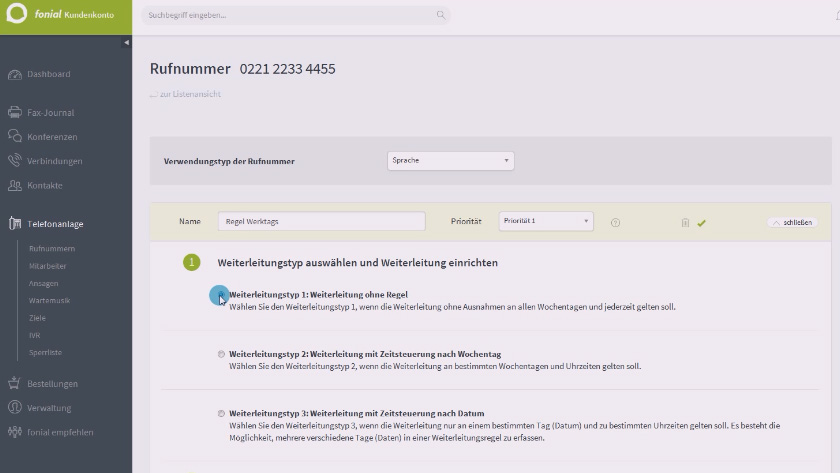The height and width of the screenshot is (473, 840).
Task: Open Sperrliste in the sidebar
Action: [x=46, y=352]
